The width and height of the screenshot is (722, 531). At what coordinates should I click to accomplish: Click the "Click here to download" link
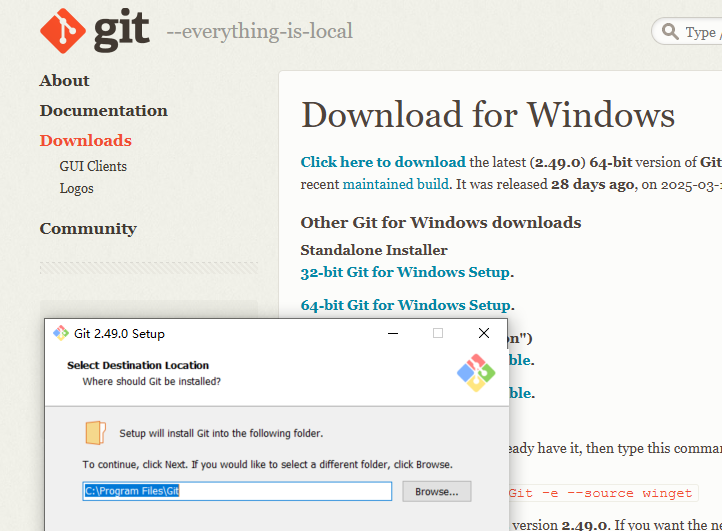[x=383, y=162]
